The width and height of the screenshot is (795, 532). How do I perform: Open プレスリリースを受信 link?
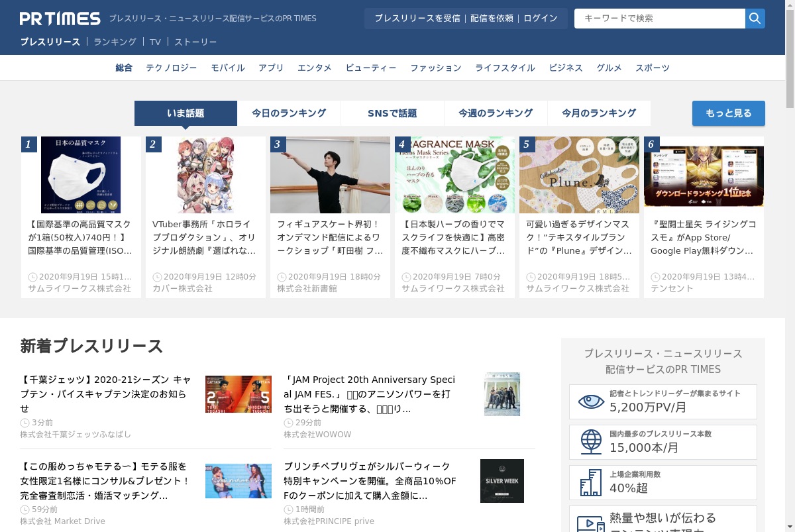coord(417,19)
